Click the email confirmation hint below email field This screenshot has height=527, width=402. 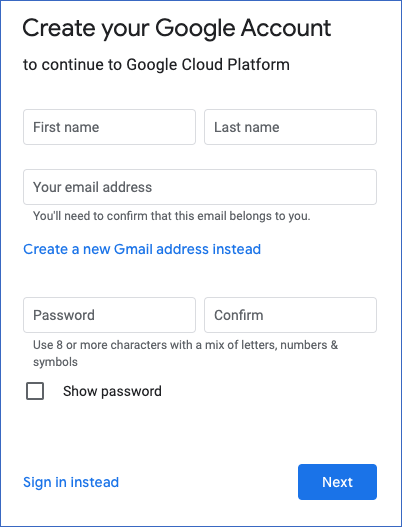(171, 216)
